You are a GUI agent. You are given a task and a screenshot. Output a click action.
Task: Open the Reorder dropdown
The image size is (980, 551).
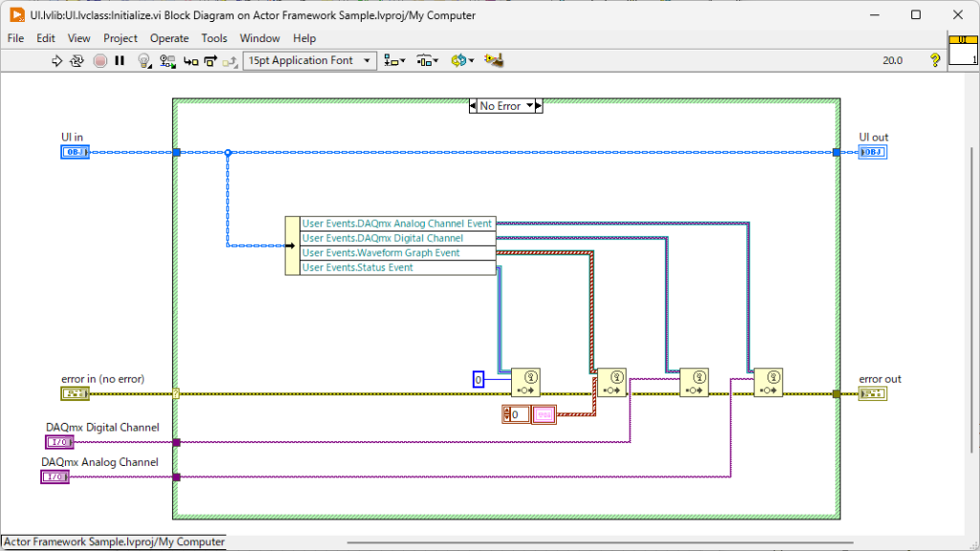pyautogui.click(x=462, y=60)
